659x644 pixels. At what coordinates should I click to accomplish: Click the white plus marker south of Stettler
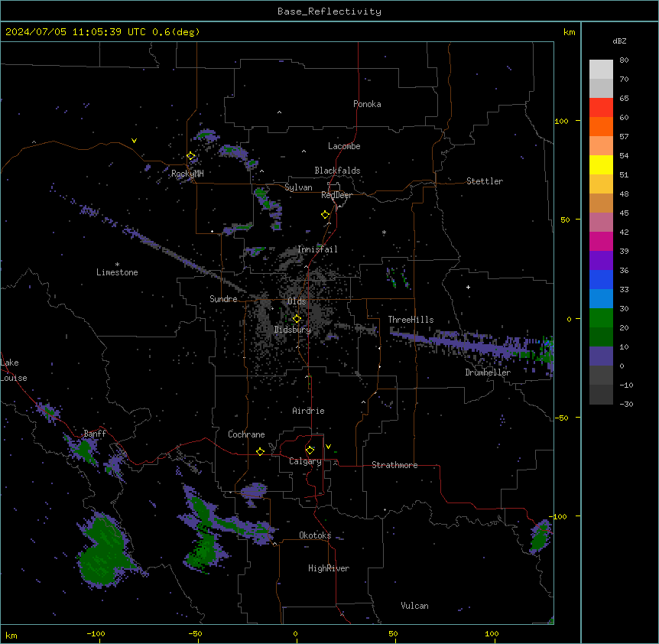468,287
